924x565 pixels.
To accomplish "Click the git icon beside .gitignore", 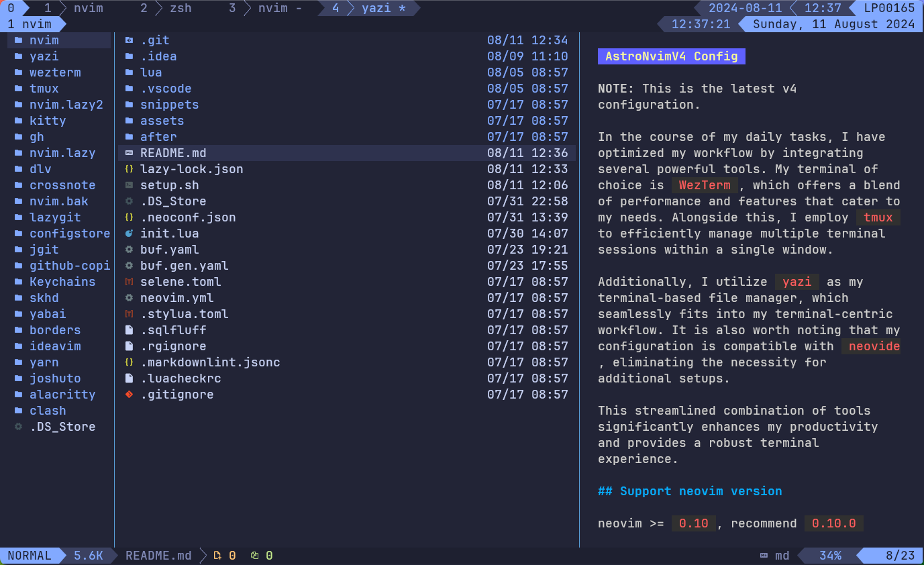I will point(130,395).
